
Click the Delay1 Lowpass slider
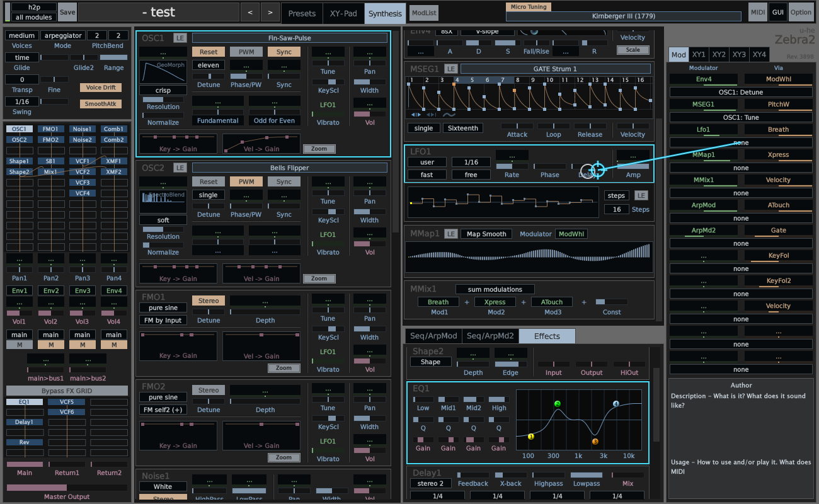[587, 475]
